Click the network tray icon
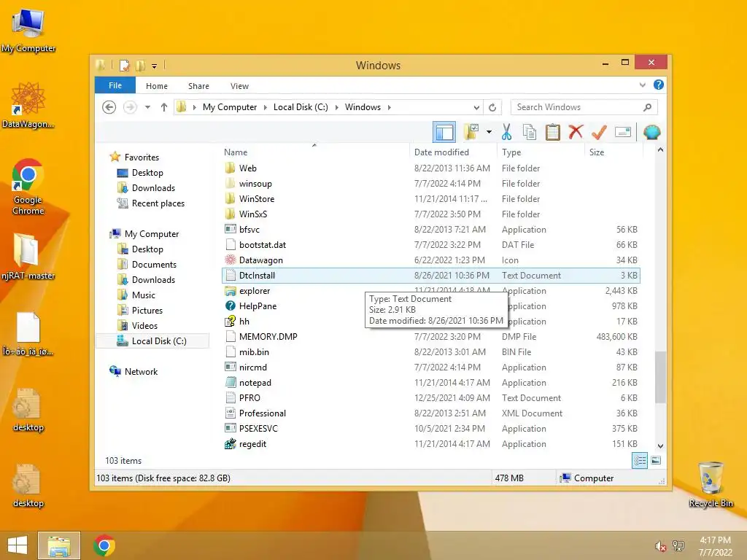This screenshot has height=560, width=747. (x=678, y=545)
